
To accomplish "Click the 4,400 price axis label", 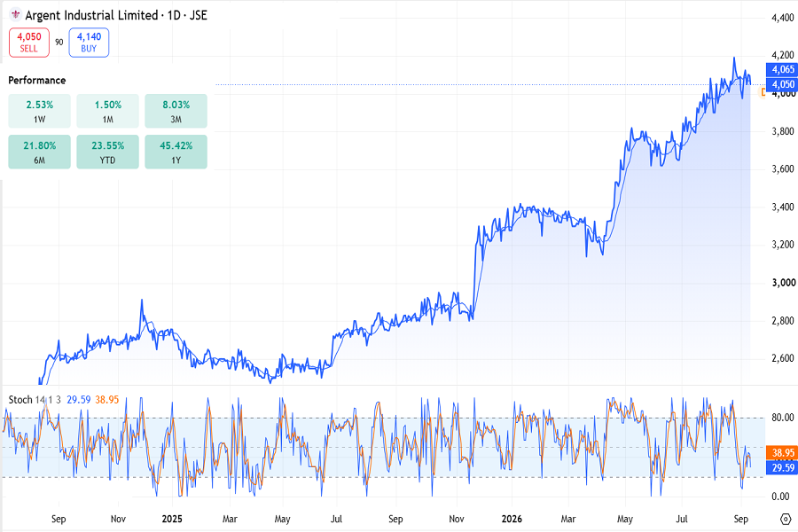I will (x=783, y=18).
